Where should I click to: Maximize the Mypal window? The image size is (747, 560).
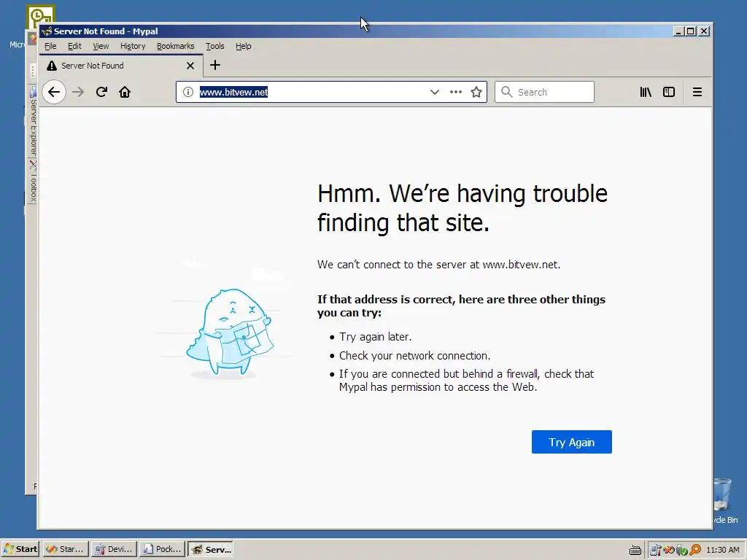click(691, 31)
